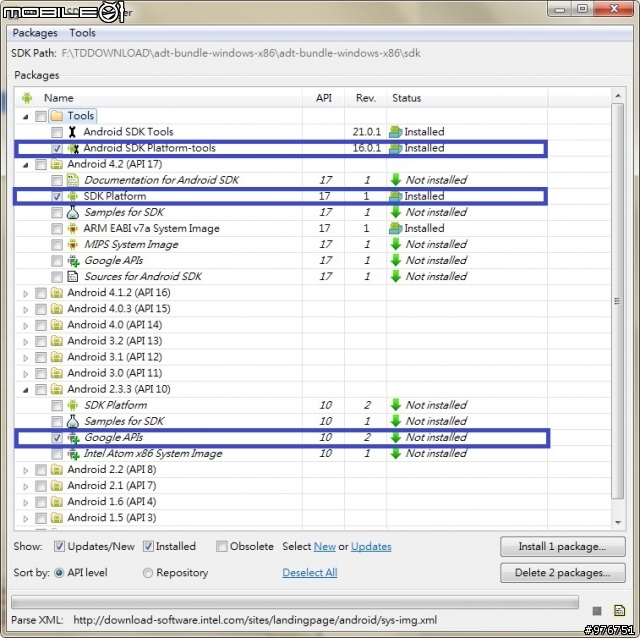This screenshot has height=638, width=640.
Task: Uncheck the Android SDK Platform-tools checkbox
Action: coord(57,149)
